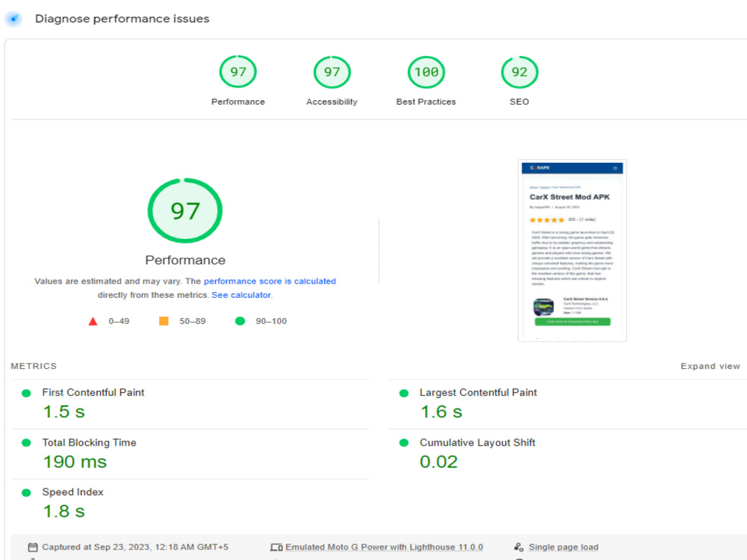Click the Speed Index metric label

[x=72, y=492]
